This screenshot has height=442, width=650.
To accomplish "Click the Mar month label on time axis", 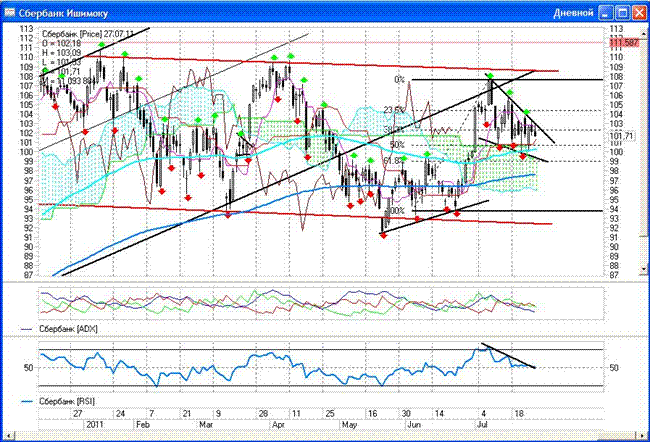I will point(206,425).
